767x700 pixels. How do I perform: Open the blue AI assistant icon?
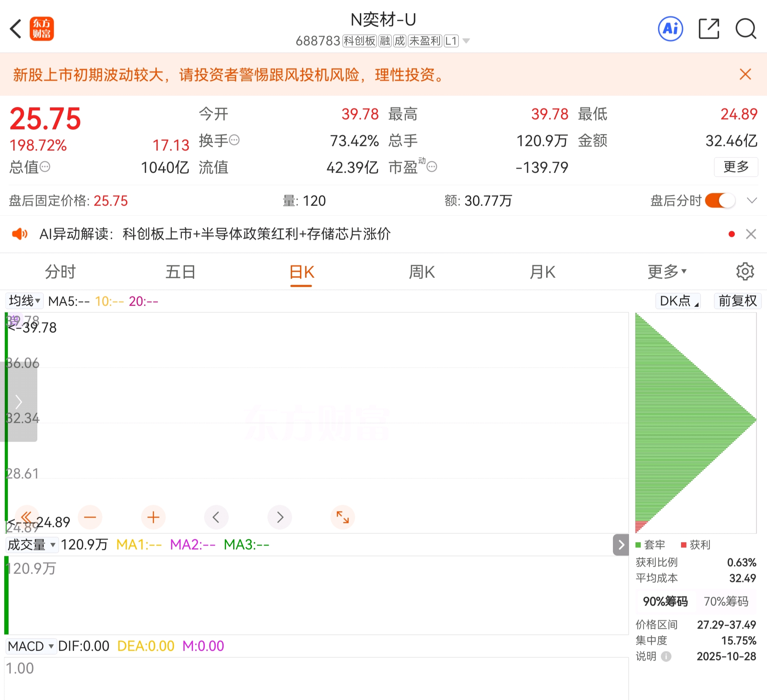pyautogui.click(x=670, y=28)
